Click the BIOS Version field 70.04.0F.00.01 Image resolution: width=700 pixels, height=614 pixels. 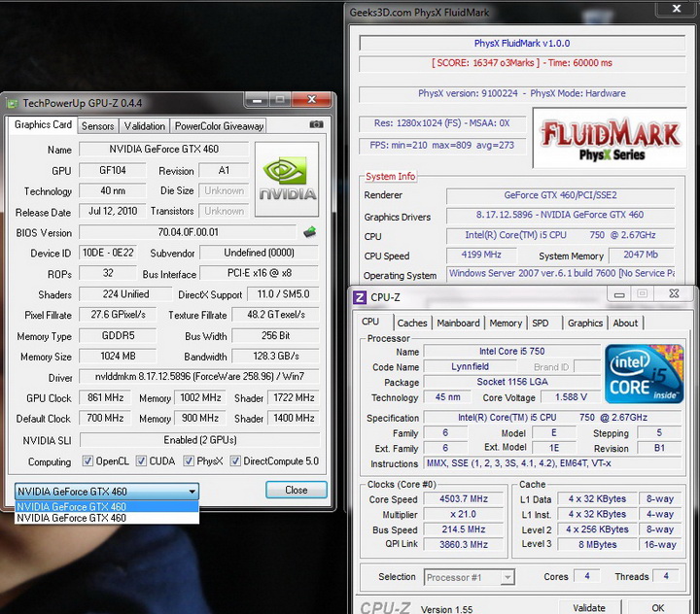point(188,232)
